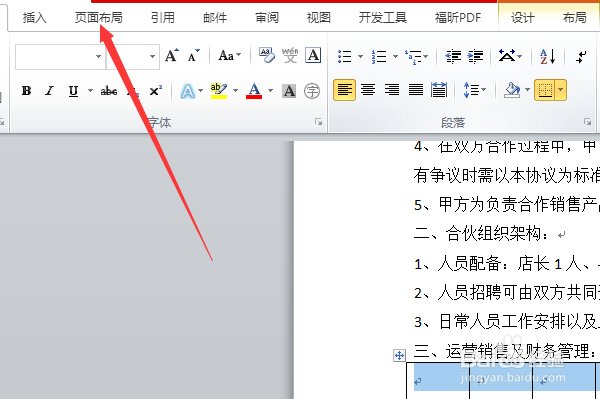Open bullet list style dropdown

point(360,57)
